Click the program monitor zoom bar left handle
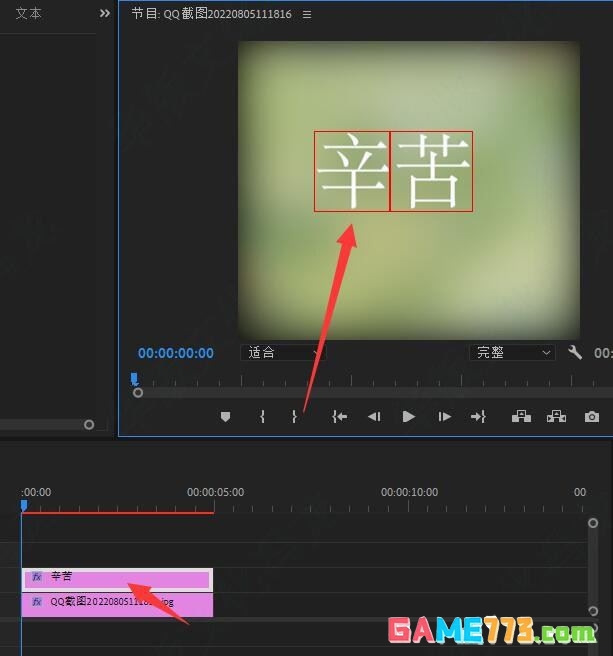 (138, 393)
